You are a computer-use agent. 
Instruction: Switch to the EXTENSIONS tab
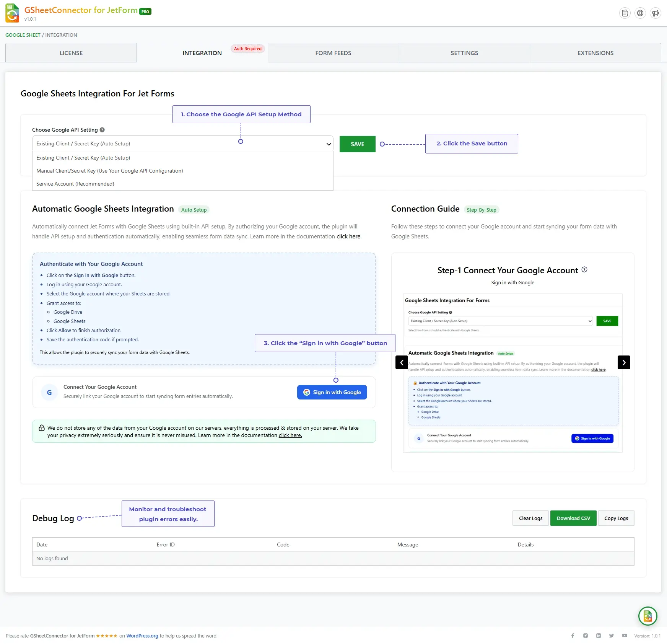(595, 53)
